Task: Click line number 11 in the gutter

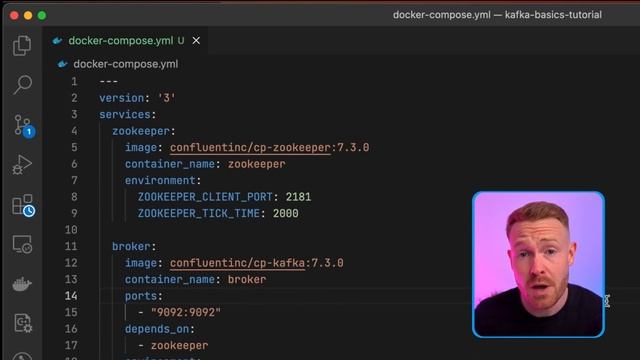Action: pos(71,247)
